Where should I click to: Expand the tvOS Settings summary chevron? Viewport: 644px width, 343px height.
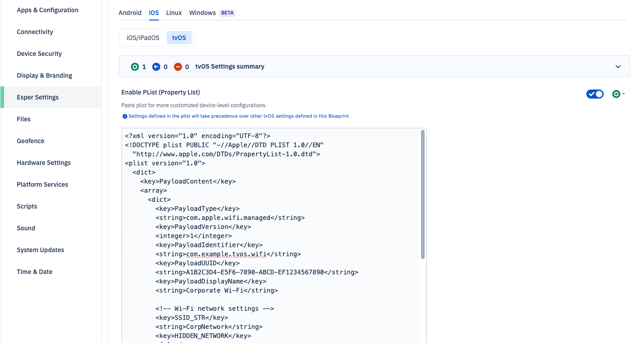click(x=618, y=67)
